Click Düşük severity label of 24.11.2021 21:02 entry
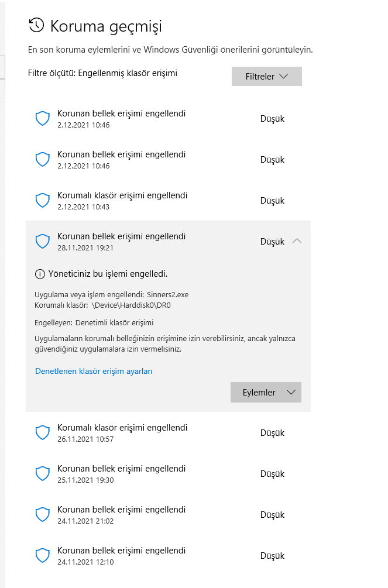 pos(272,515)
